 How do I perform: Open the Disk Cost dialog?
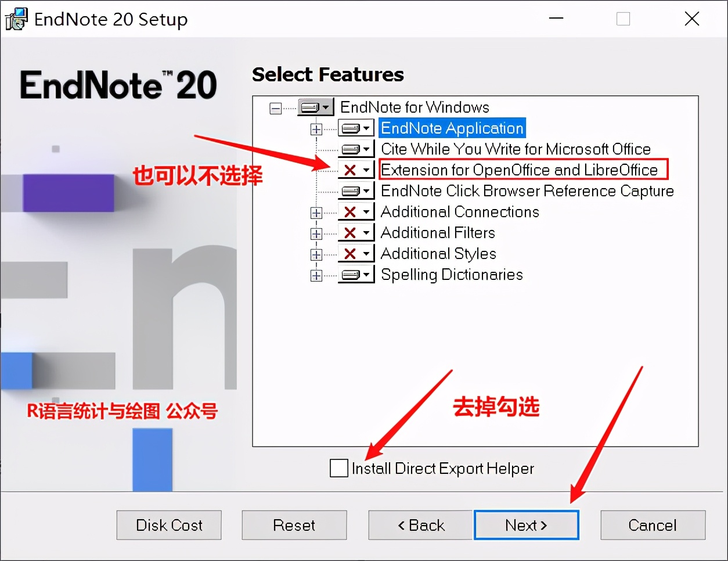[168, 524]
